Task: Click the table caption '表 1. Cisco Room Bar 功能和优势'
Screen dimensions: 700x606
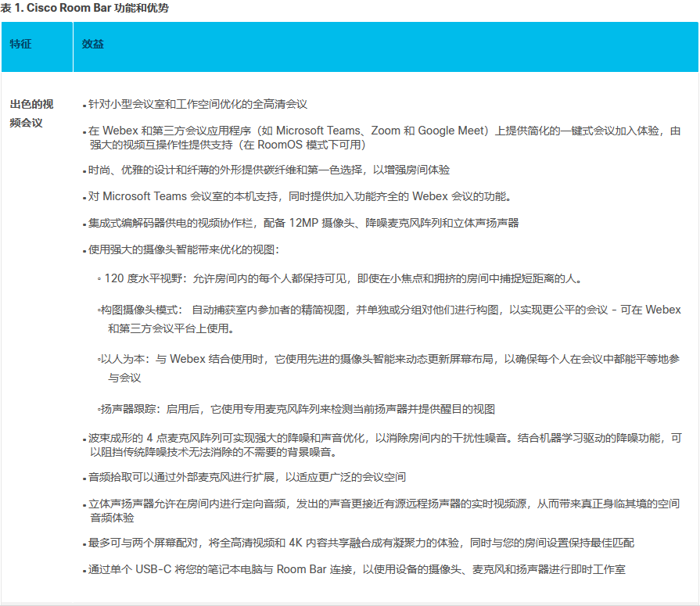Action: click(84, 8)
